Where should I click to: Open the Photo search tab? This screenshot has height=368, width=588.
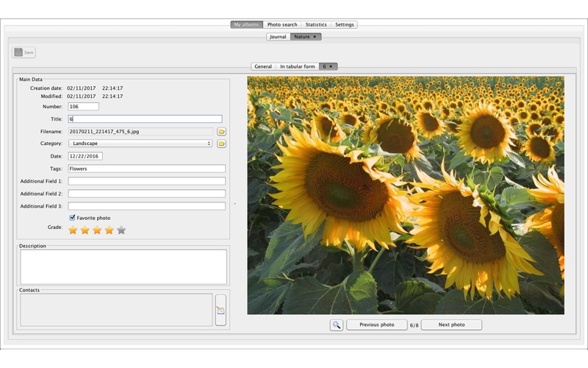pos(282,24)
